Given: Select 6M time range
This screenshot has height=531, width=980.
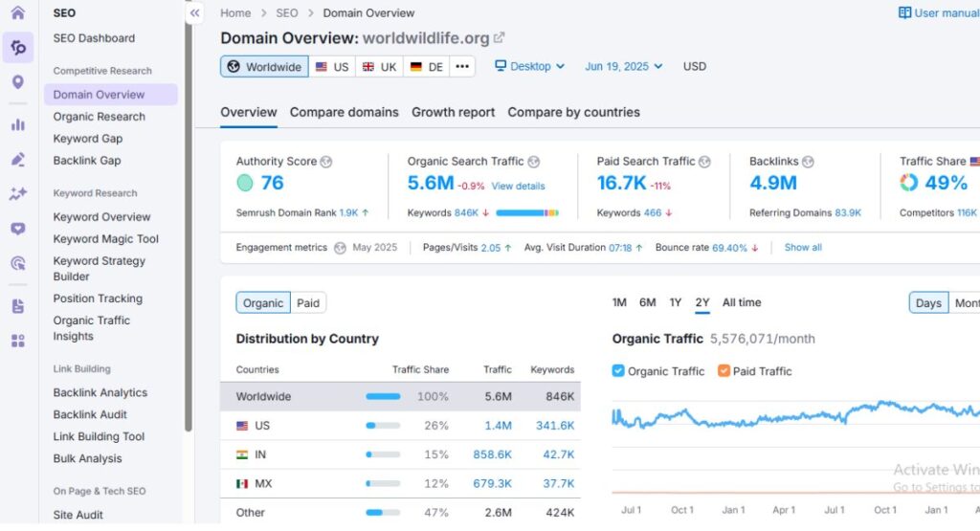Looking at the screenshot, I should [x=648, y=303].
